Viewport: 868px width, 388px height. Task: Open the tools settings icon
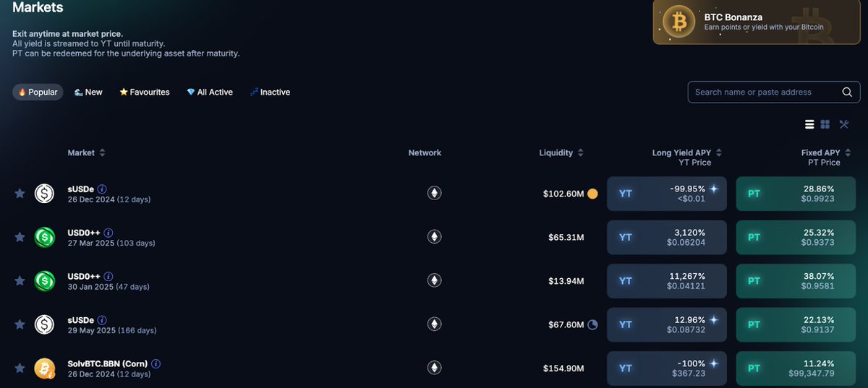coord(843,124)
